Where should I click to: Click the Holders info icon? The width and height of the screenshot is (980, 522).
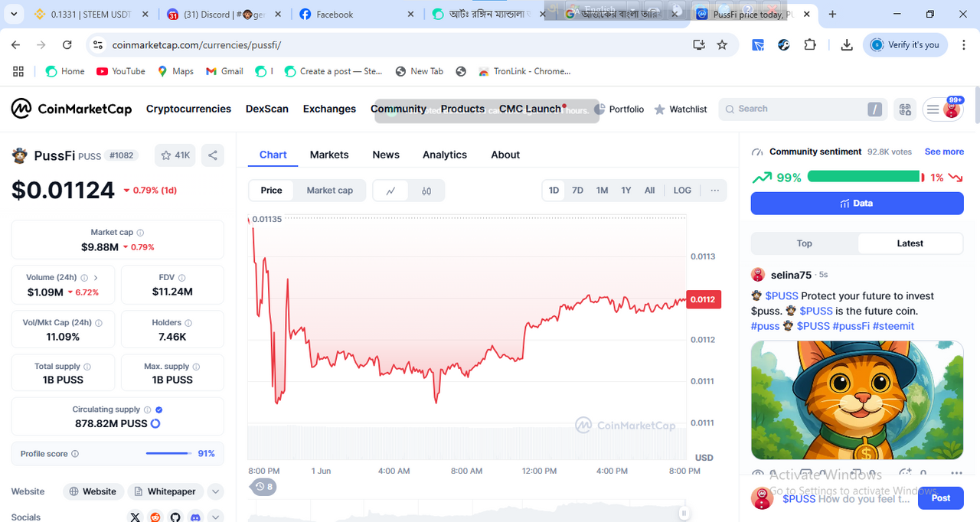pyautogui.click(x=188, y=323)
